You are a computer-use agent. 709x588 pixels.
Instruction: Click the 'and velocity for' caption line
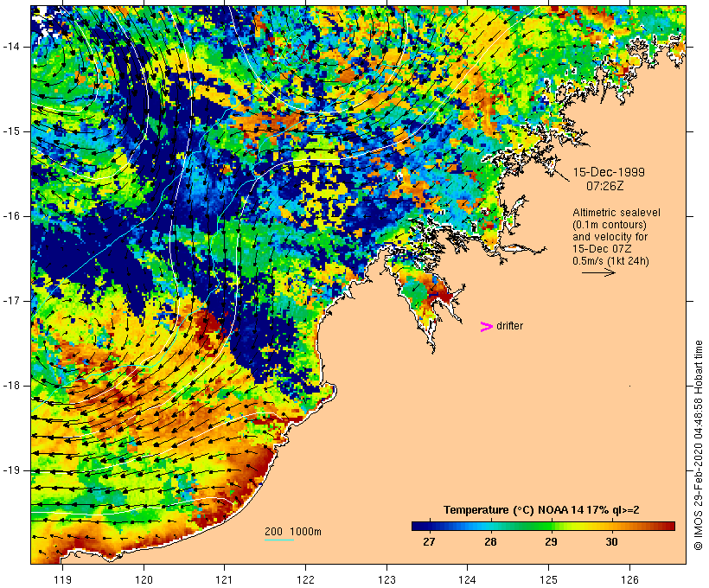[610, 237]
